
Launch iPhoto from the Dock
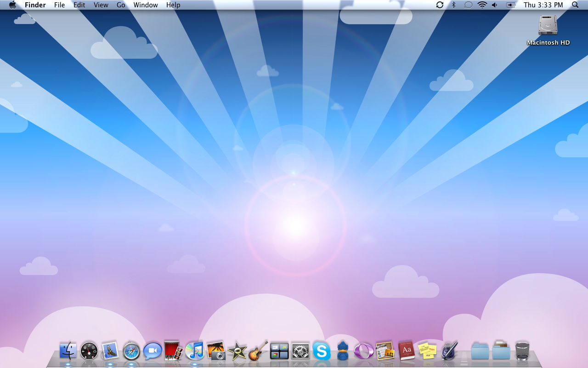(x=216, y=351)
